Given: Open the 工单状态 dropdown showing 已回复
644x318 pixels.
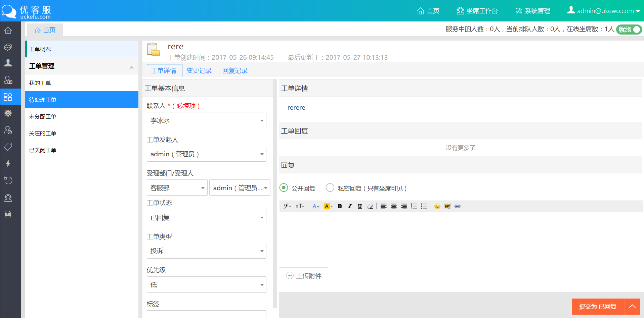Looking at the screenshot, I should (206, 217).
